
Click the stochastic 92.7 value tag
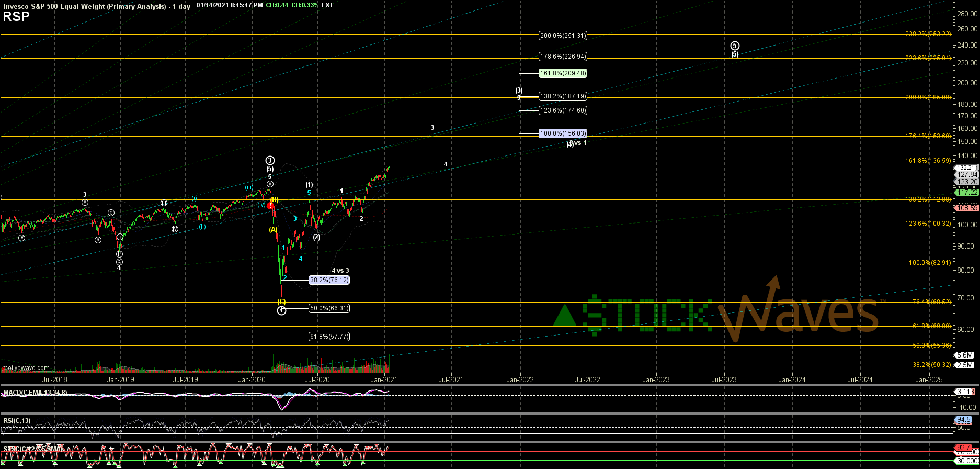pyautogui.click(x=964, y=448)
